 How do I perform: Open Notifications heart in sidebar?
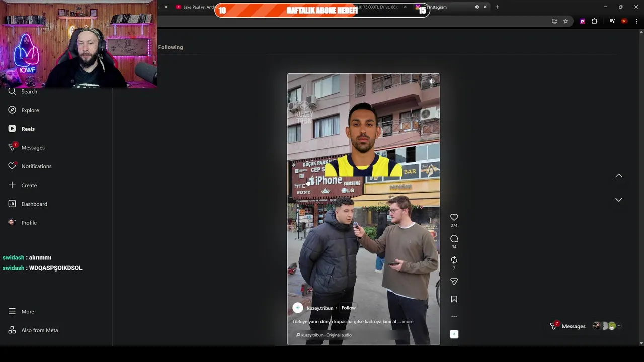point(12,166)
